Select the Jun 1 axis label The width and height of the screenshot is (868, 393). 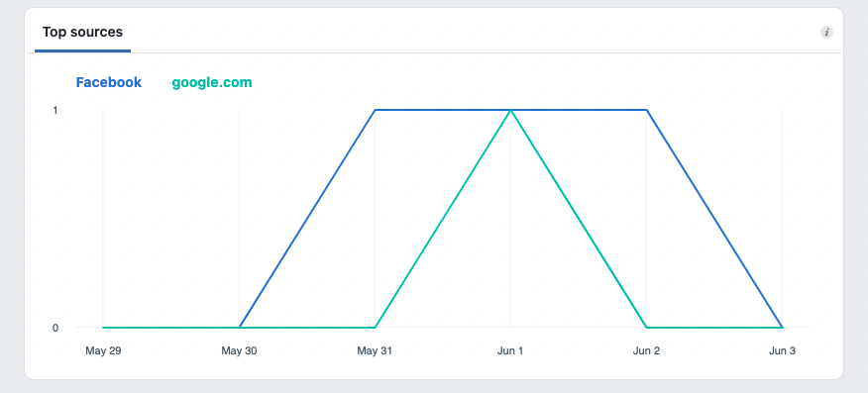tap(510, 351)
